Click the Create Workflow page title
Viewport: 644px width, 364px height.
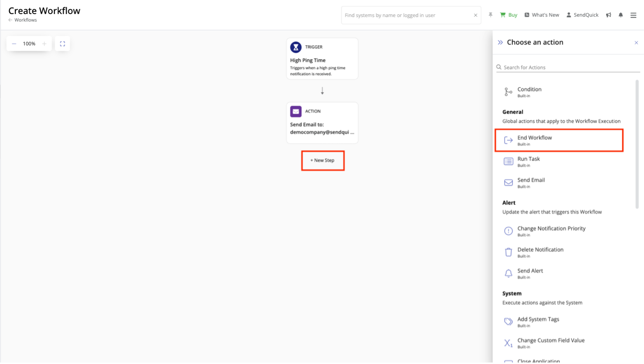tap(44, 11)
